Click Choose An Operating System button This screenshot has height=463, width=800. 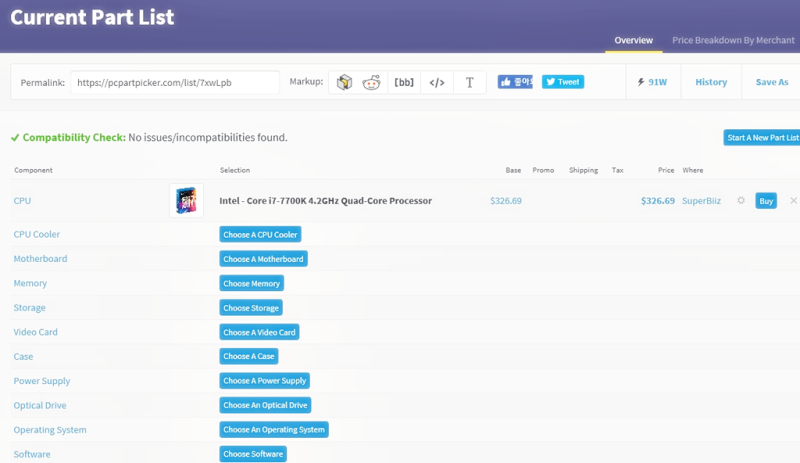pos(274,430)
